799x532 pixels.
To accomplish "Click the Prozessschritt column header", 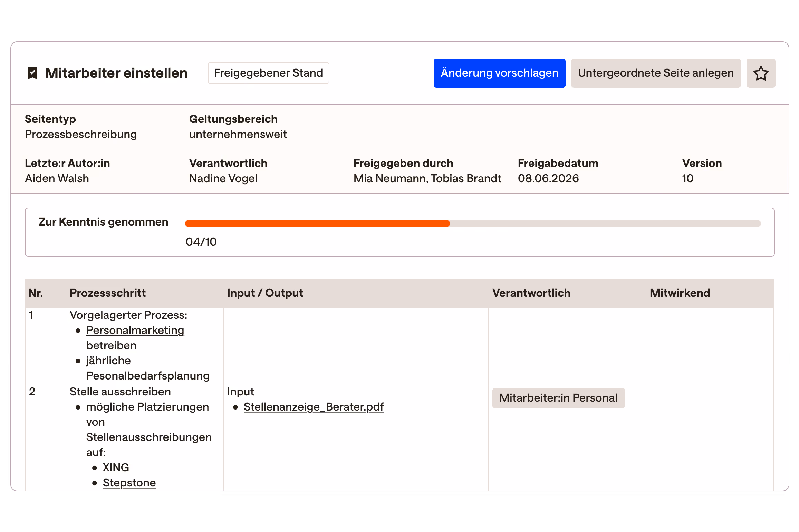I will click(x=107, y=293).
